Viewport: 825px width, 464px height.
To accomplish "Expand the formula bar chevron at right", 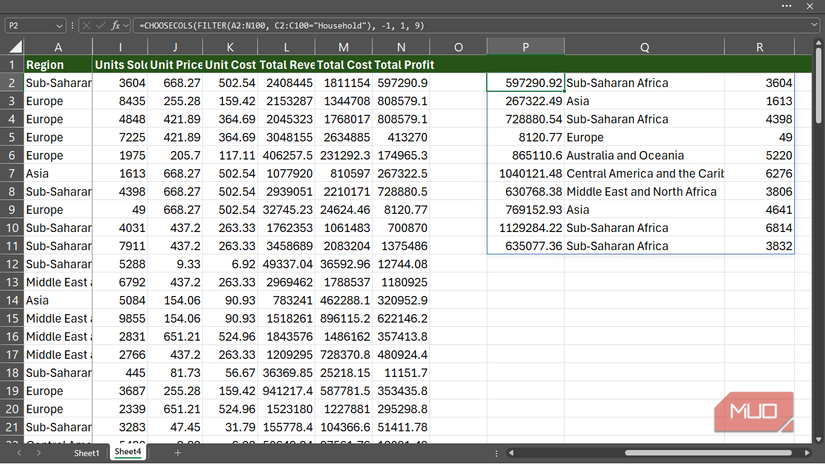I will click(x=814, y=25).
